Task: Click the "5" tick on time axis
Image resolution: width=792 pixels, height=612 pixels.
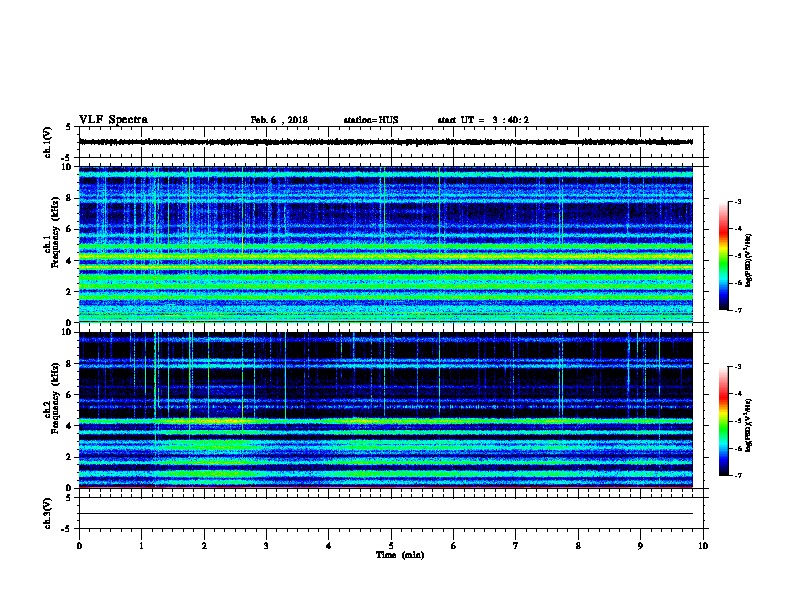Action: (391, 546)
